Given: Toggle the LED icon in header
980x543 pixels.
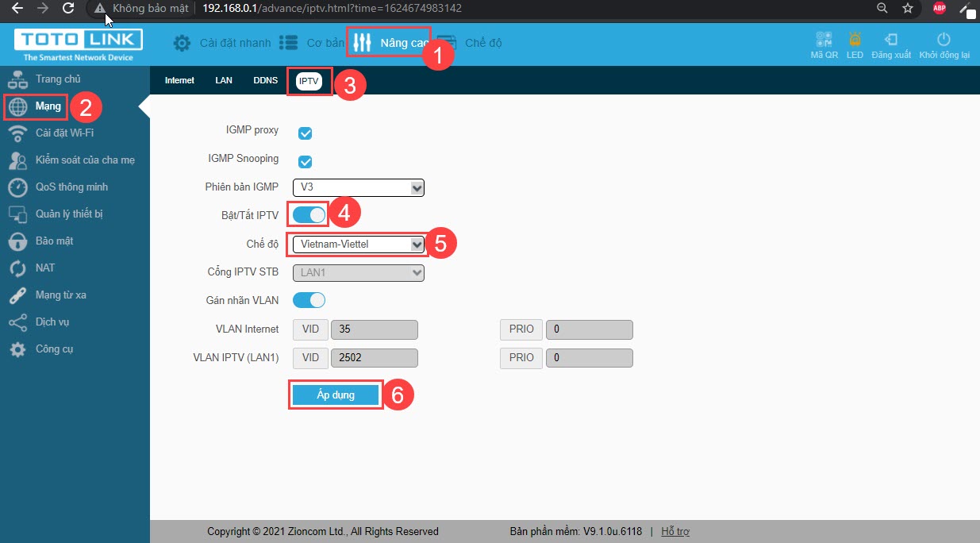Looking at the screenshot, I should (x=855, y=40).
